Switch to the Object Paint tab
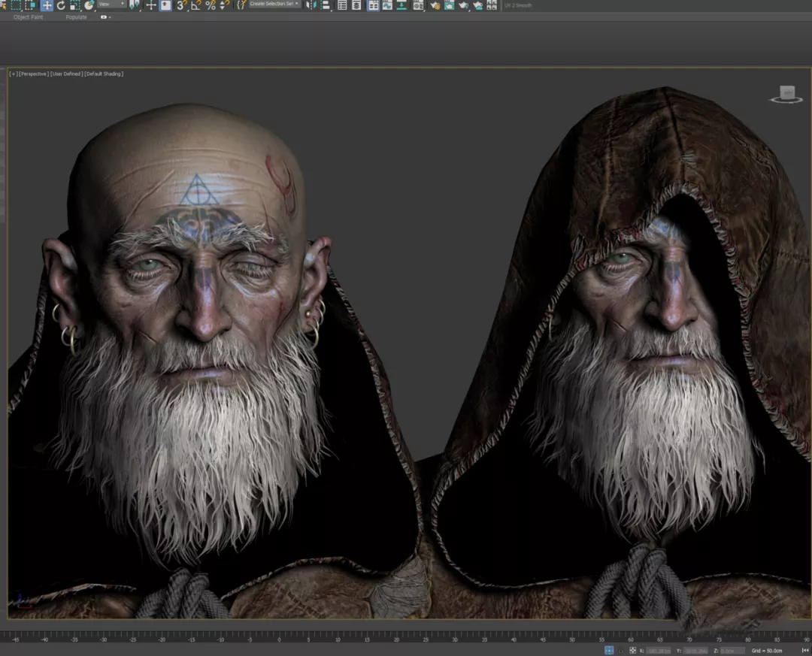The width and height of the screenshot is (812, 656). [28, 17]
